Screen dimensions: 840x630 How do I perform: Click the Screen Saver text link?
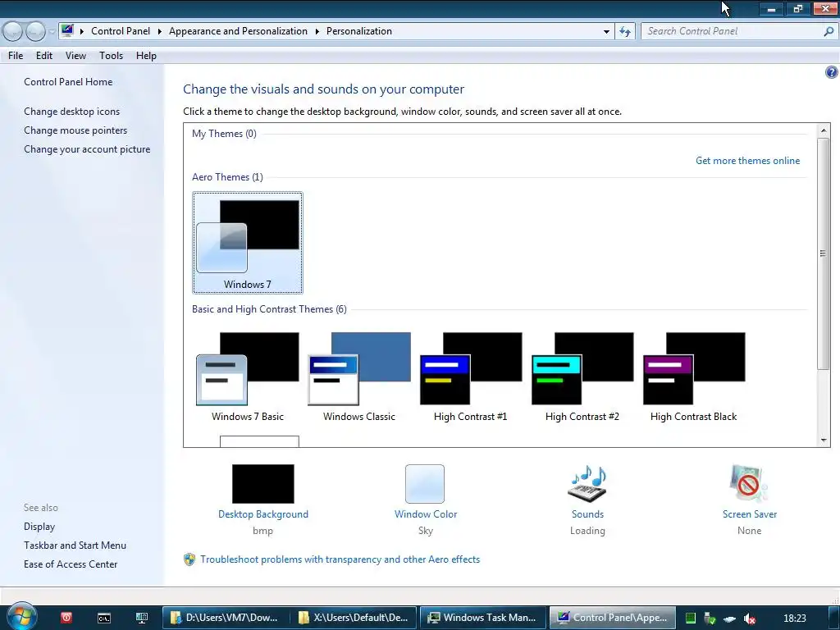point(750,514)
